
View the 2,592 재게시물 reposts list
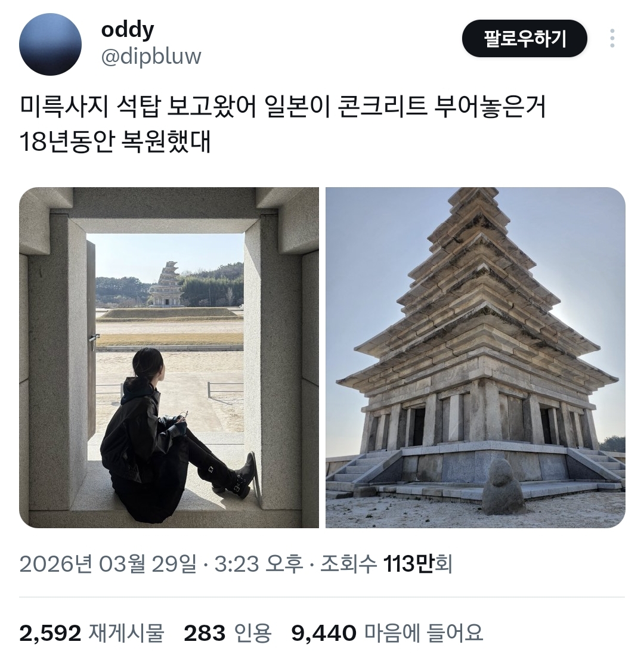92,633
